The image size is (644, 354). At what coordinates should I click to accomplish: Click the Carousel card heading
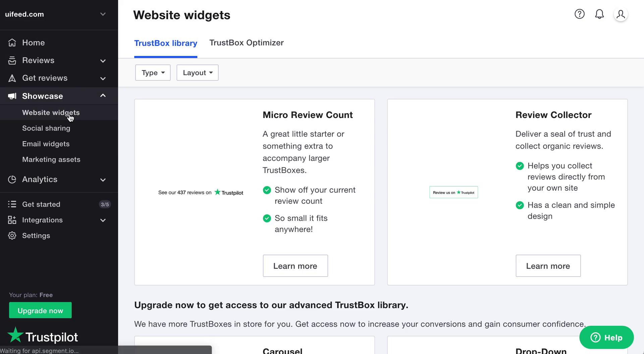(x=282, y=351)
